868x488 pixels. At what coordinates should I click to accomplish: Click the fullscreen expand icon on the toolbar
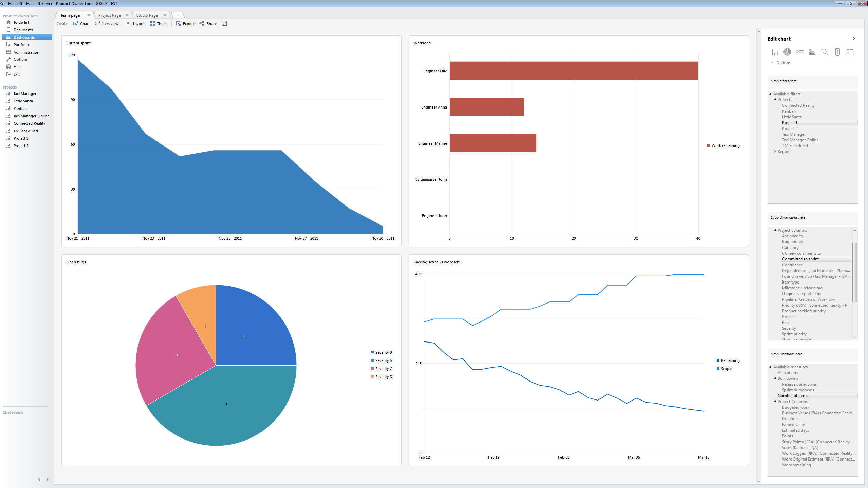(x=224, y=23)
